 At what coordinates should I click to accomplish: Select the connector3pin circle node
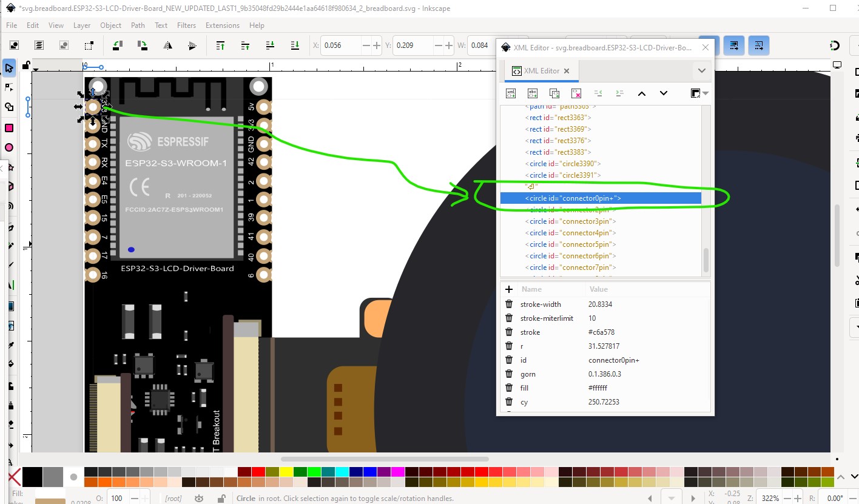[571, 221]
